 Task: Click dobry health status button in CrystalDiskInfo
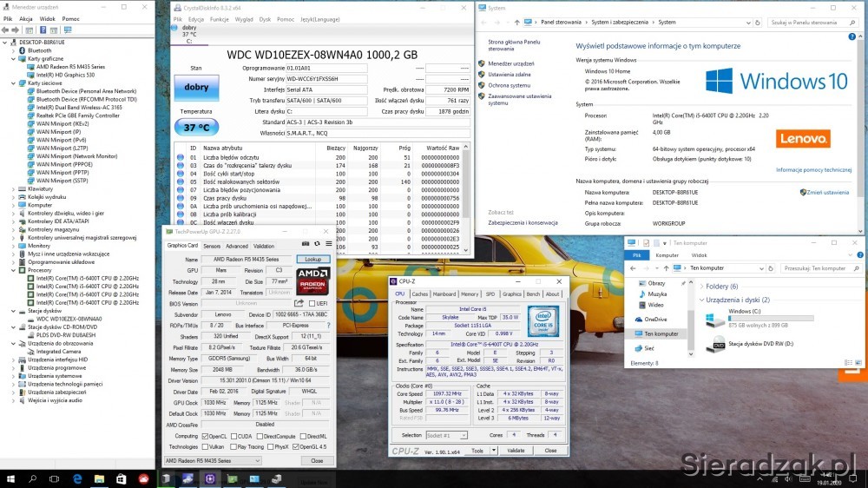coord(196,88)
